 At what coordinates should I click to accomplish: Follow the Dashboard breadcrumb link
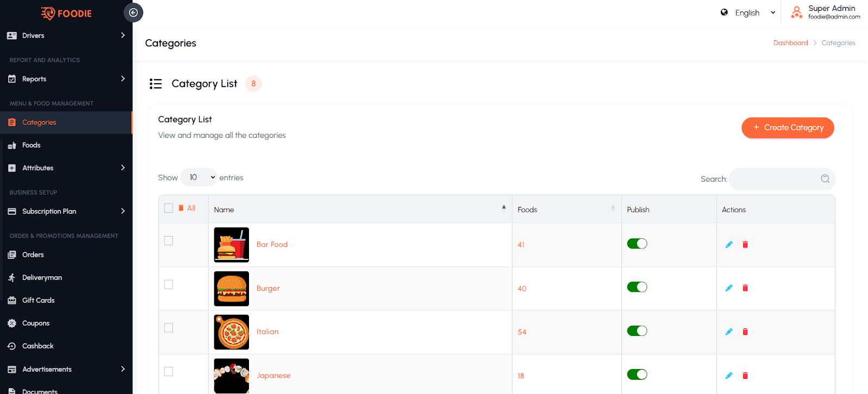click(x=790, y=43)
